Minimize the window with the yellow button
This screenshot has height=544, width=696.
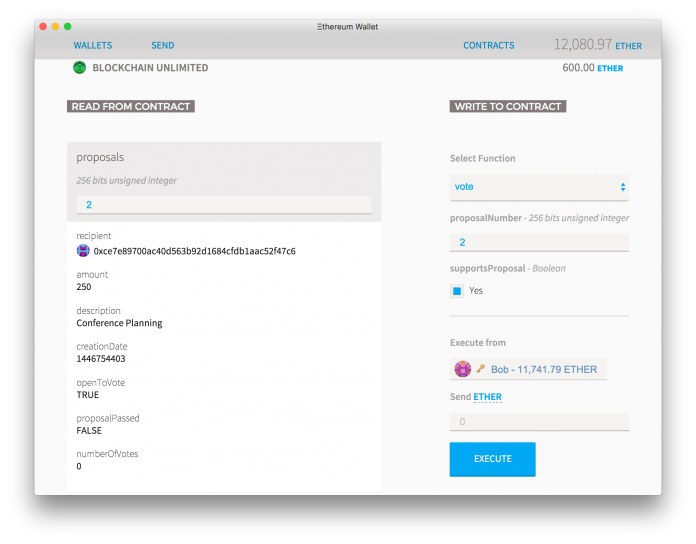(55, 27)
